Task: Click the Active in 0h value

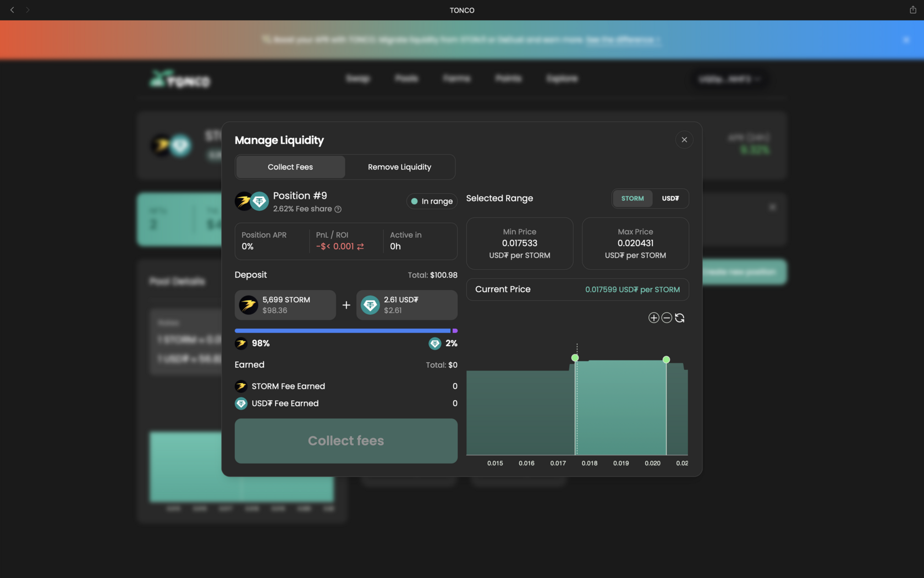Action: [395, 247]
